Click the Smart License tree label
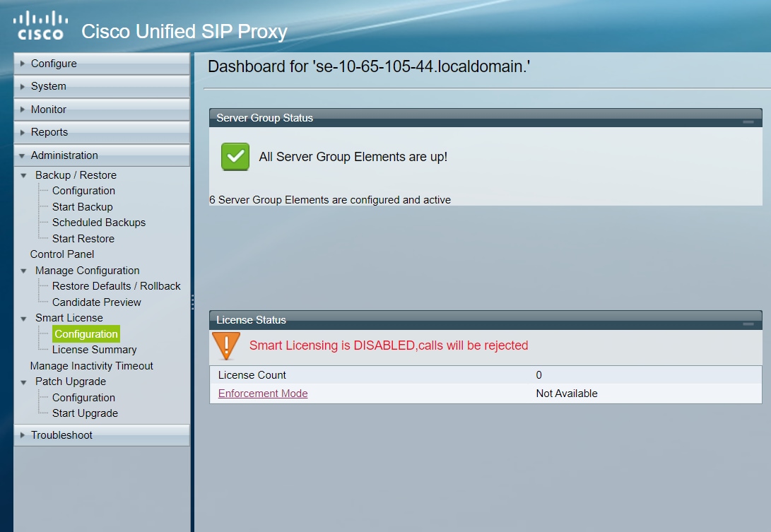This screenshot has width=771, height=532. 69,318
